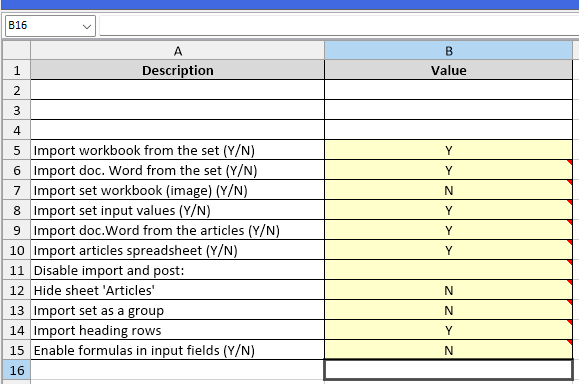Screen dimensions: 579x384
Task: Click the selected cell B16
Action: 448,370
